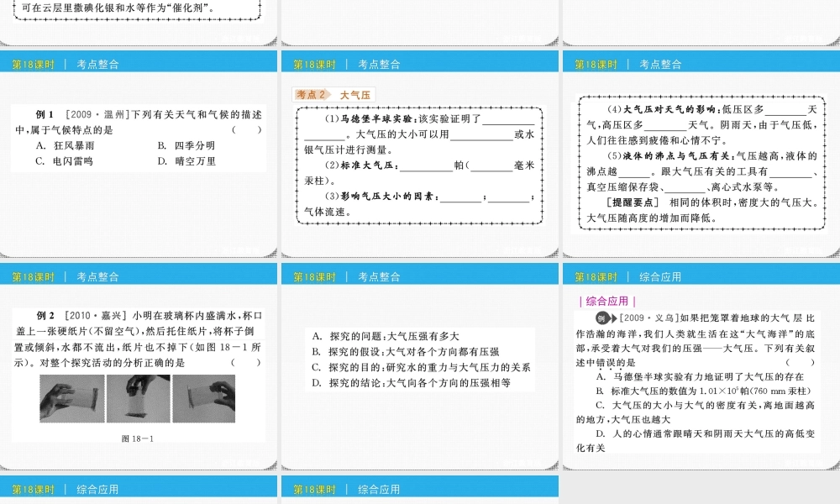This screenshot has height=504, width=840.
Task: Select the middle photo of inverted cup
Action: point(139,398)
